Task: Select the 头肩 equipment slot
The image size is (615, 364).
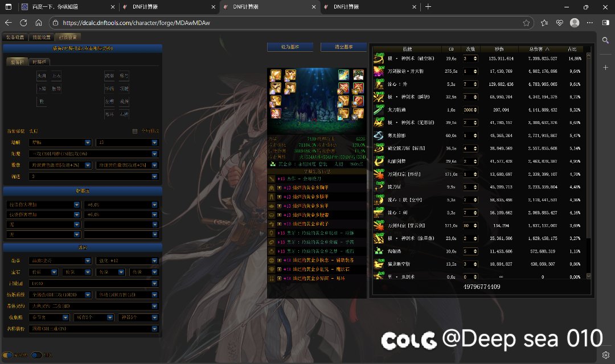Action: coord(42,76)
